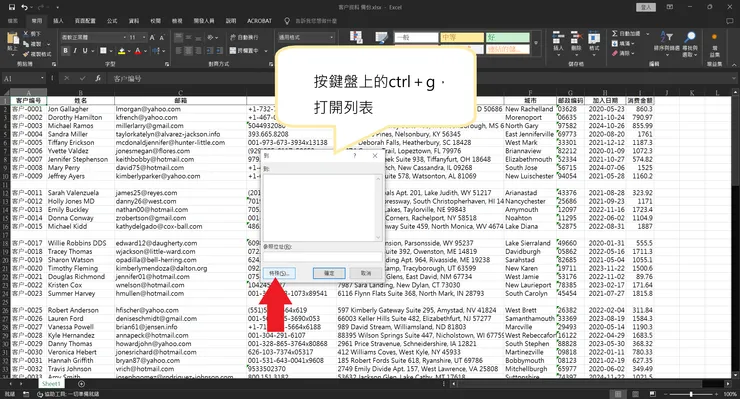Click the Insert cells icon

pos(558,38)
